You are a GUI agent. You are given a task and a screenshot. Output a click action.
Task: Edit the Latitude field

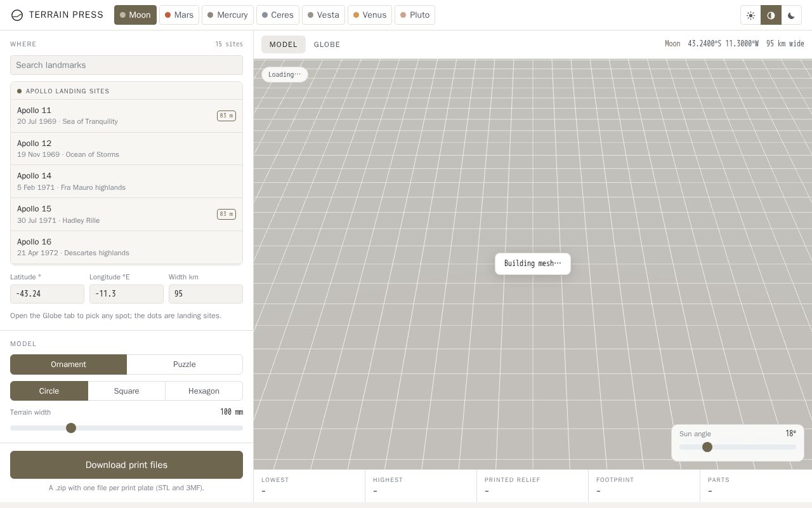47,294
